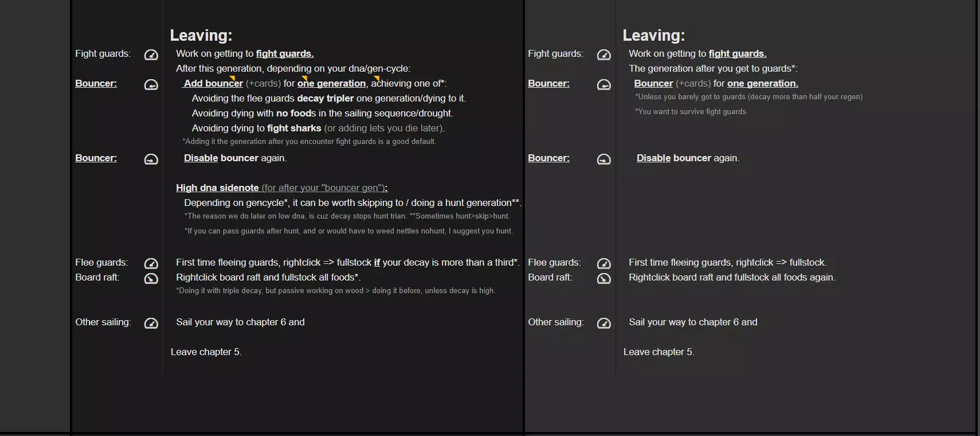
Task: Click the left gauge icon beside 'Disable bouncer again'
Action: pyautogui.click(x=151, y=159)
